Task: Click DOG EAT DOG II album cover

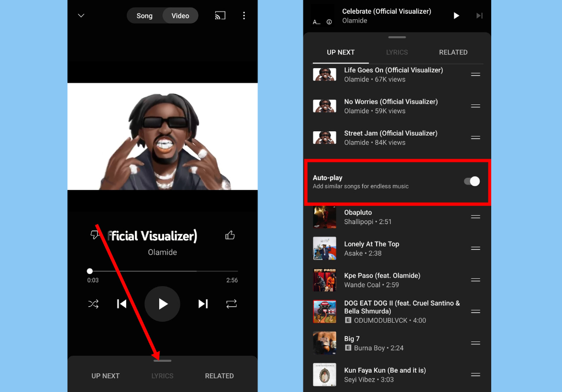Action: [324, 312]
